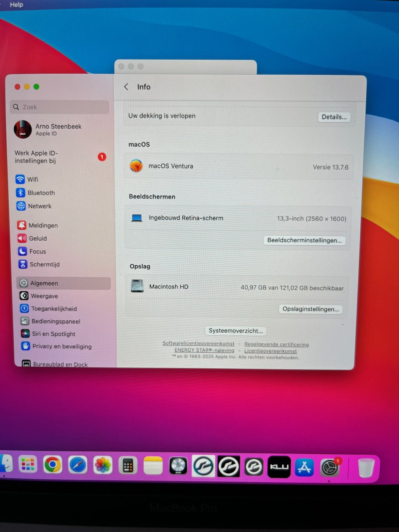Open Bluetooth settings in sidebar

[36, 193]
